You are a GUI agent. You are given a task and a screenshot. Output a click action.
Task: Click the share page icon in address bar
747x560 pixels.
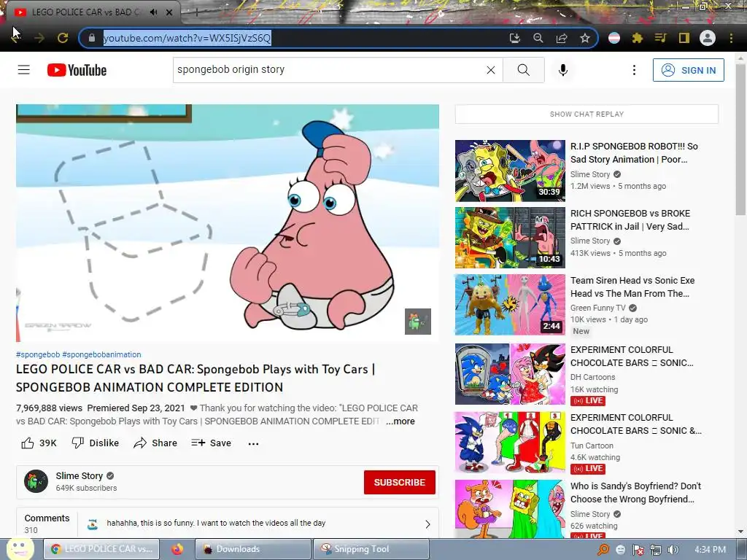pos(562,38)
